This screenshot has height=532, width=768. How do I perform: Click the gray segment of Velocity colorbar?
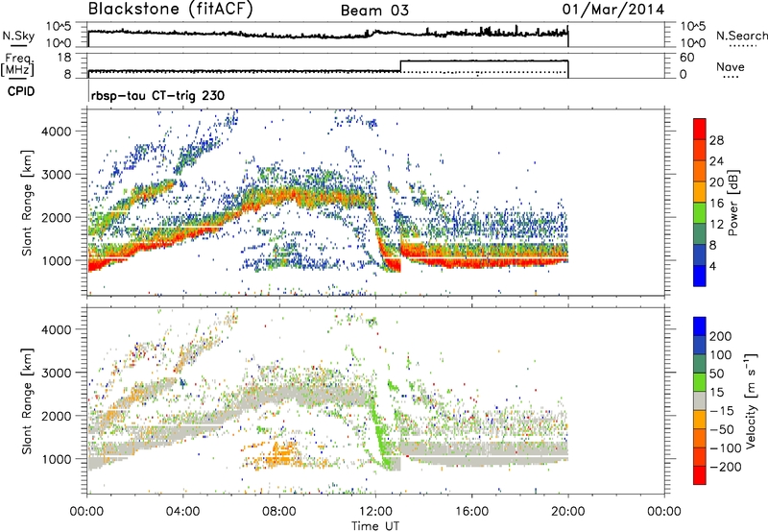tap(700, 400)
